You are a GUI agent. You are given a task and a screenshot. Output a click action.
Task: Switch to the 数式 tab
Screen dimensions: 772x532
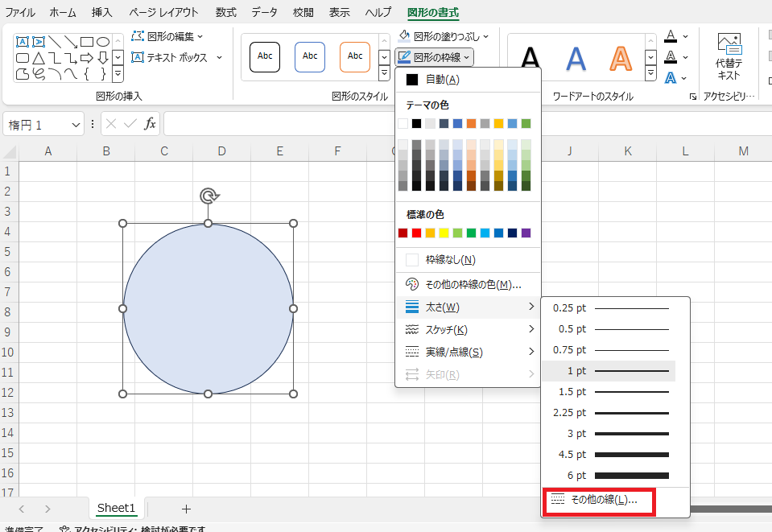click(226, 12)
